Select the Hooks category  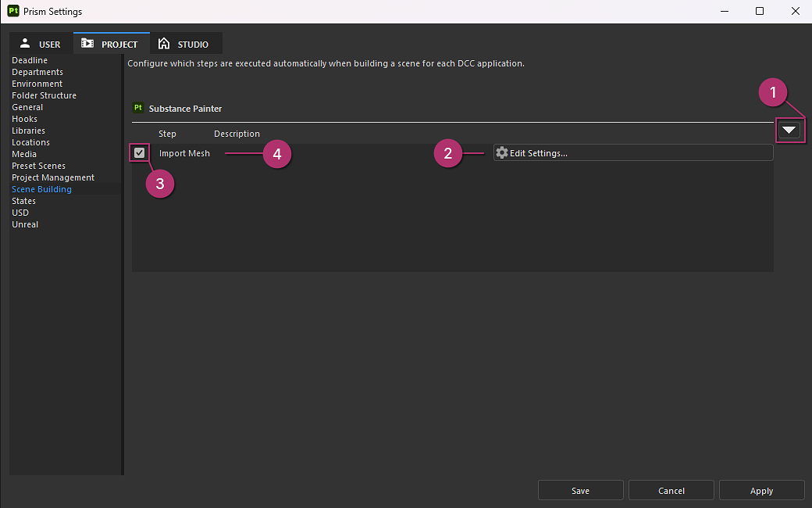coord(24,119)
